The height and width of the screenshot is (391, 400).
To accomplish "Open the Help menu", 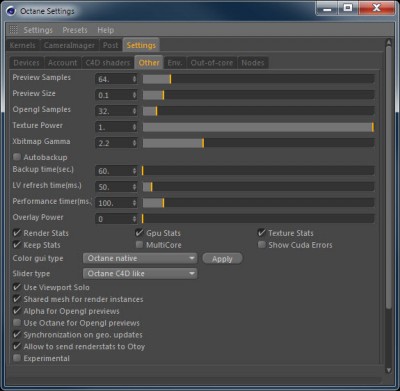I will (x=106, y=30).
